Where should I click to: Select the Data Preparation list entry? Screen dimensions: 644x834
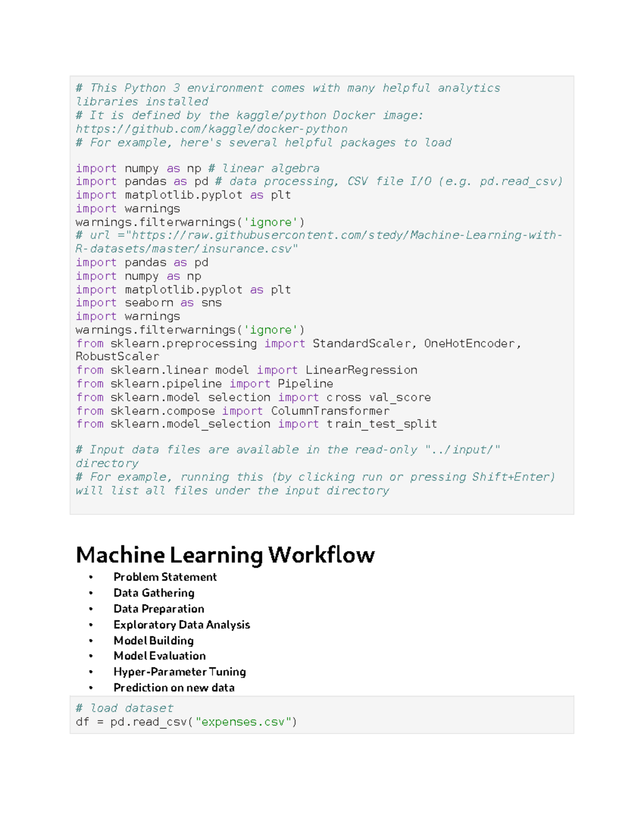pyautogui.click(x=158, y=609)
